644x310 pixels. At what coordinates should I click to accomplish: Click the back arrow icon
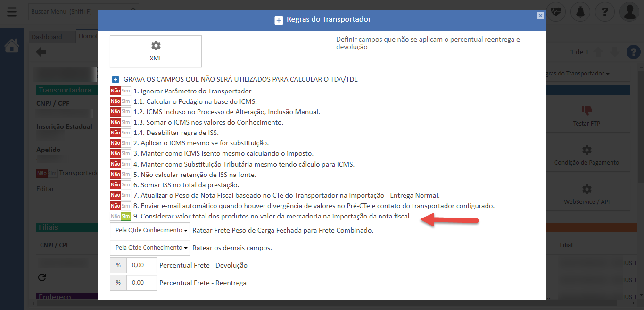coord(41,52)
